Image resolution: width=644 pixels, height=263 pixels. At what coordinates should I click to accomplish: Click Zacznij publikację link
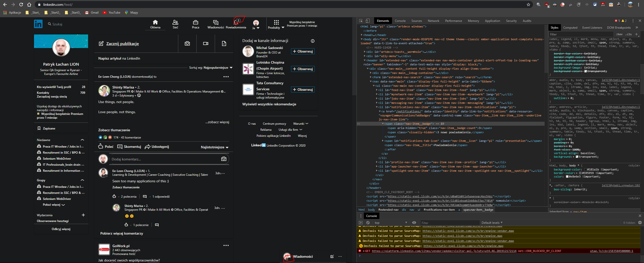122,43
